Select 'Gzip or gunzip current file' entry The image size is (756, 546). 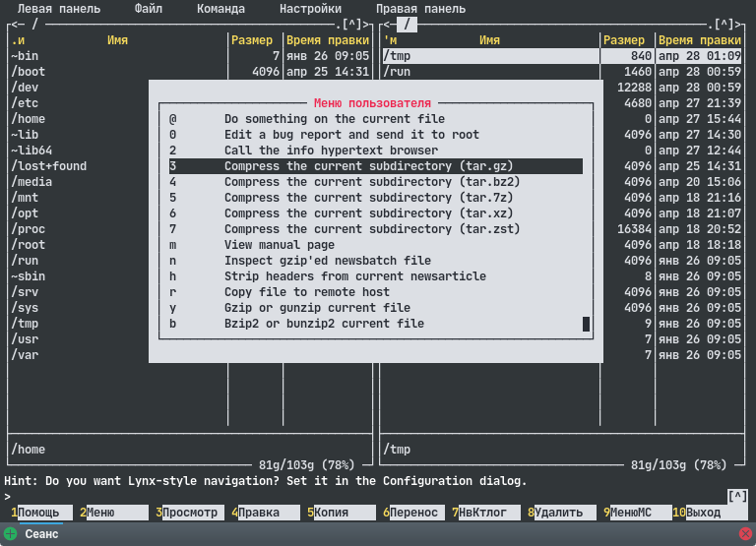point(376,308)
